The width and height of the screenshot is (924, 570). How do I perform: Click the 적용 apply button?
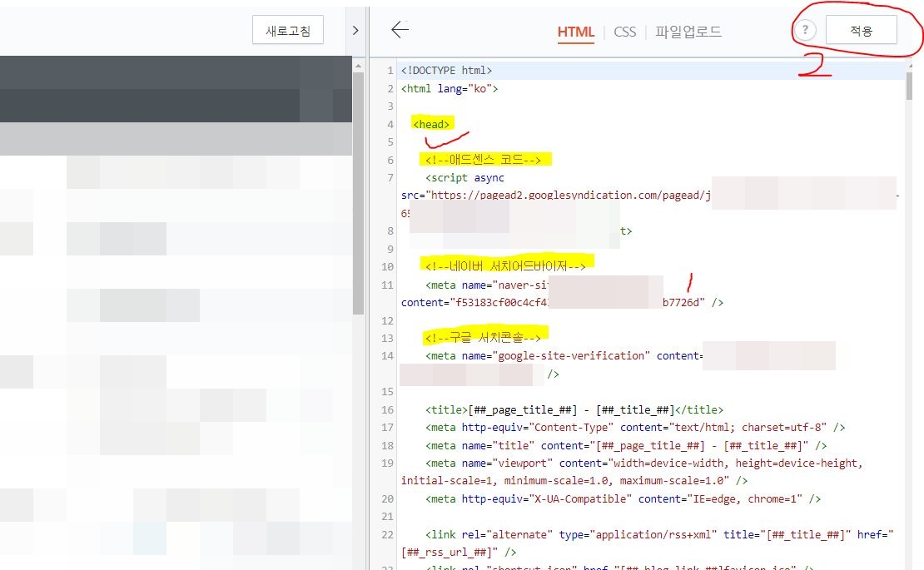coord(861,30)
